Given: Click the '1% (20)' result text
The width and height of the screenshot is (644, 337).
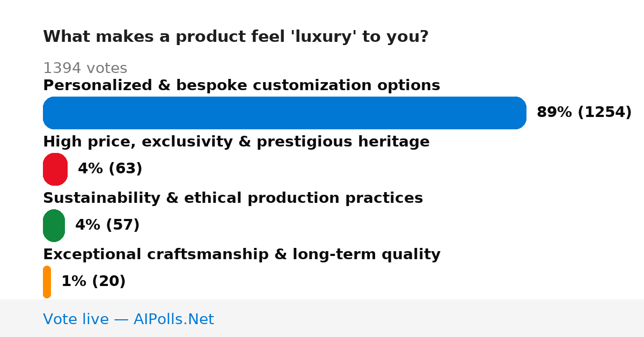Looking at the screenshot, I should (93, 282).
